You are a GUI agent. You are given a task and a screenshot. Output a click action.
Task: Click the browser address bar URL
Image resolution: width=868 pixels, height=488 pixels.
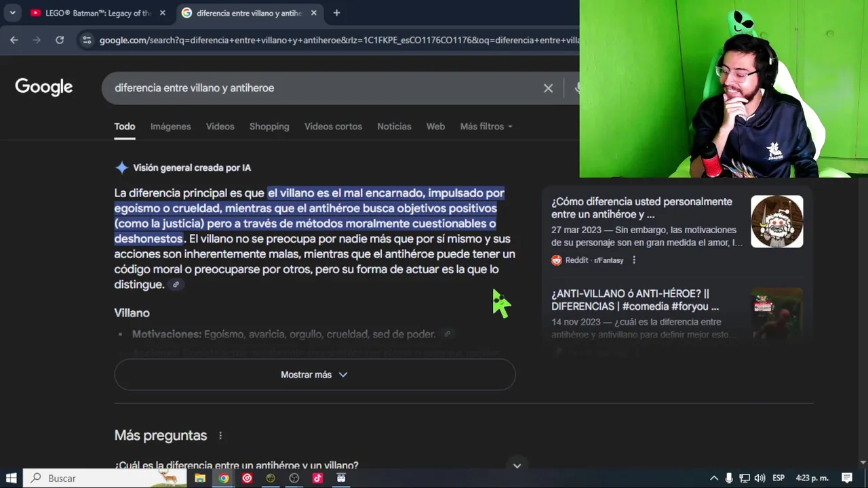tap(339, 40)
